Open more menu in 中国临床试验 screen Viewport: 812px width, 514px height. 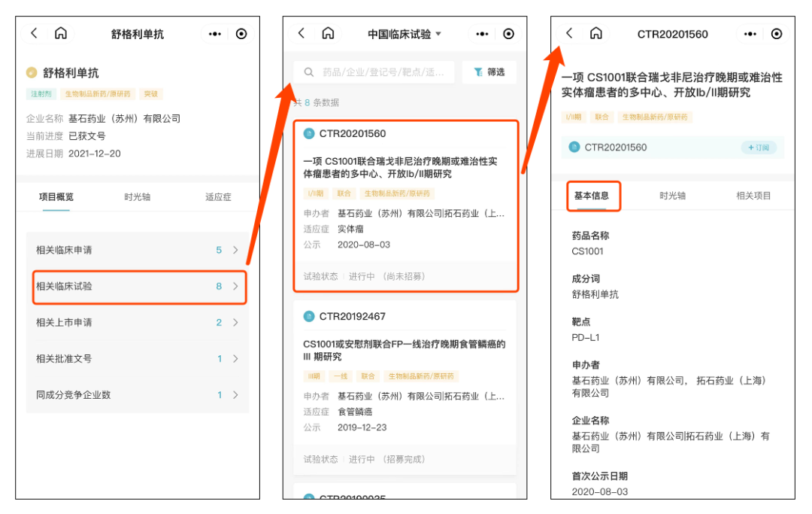[x=482, y=34]
